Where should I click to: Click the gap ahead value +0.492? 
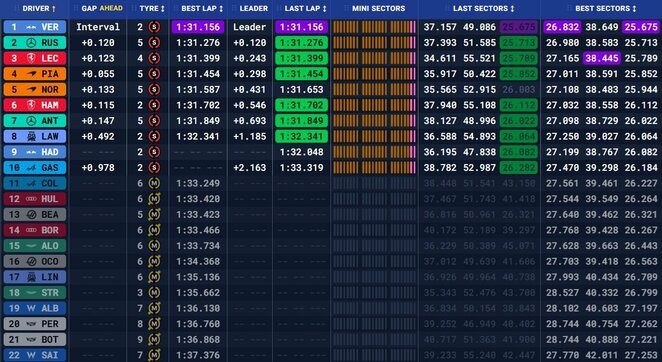tap(98, 136)
